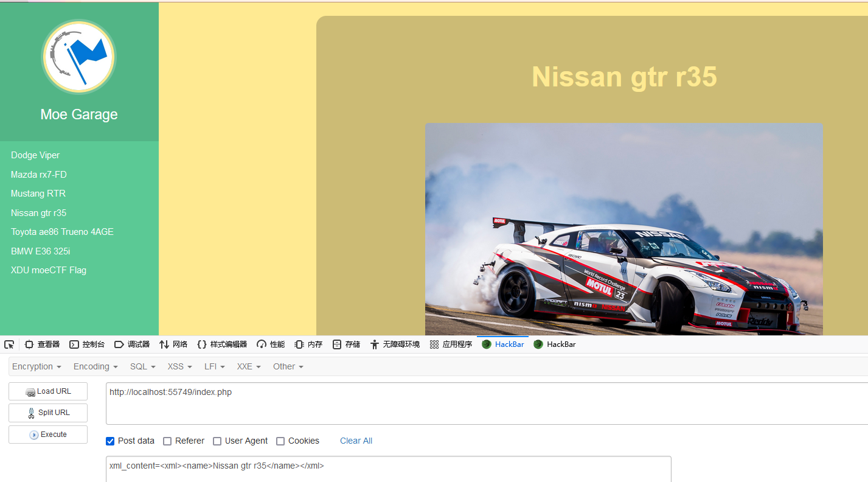Image resolution: width=868 pixels, height=482 pixels.
Task: Expand the Encoding dropdown menu
Action: click(95, 366)
